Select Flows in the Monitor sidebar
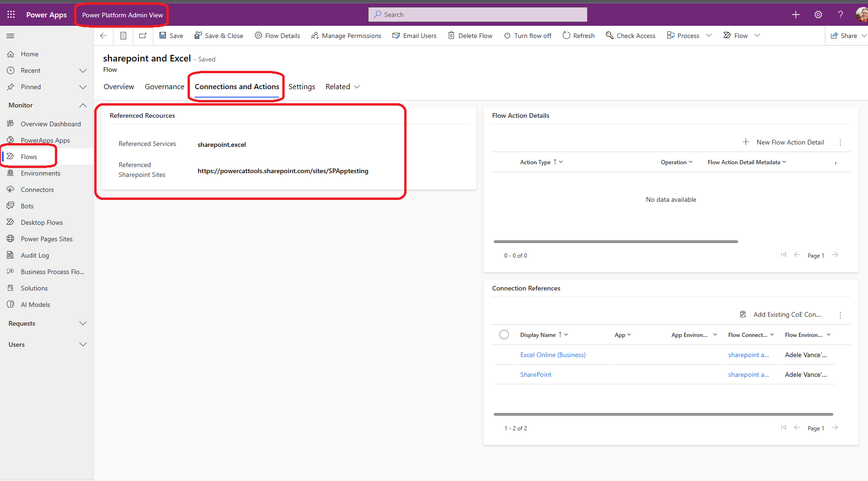 click(29, 156)
